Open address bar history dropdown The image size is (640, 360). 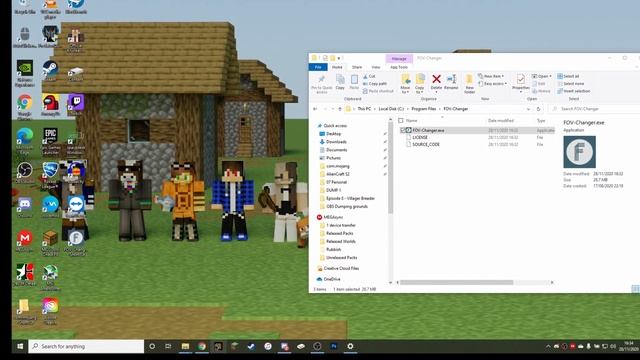pos(529,109)
